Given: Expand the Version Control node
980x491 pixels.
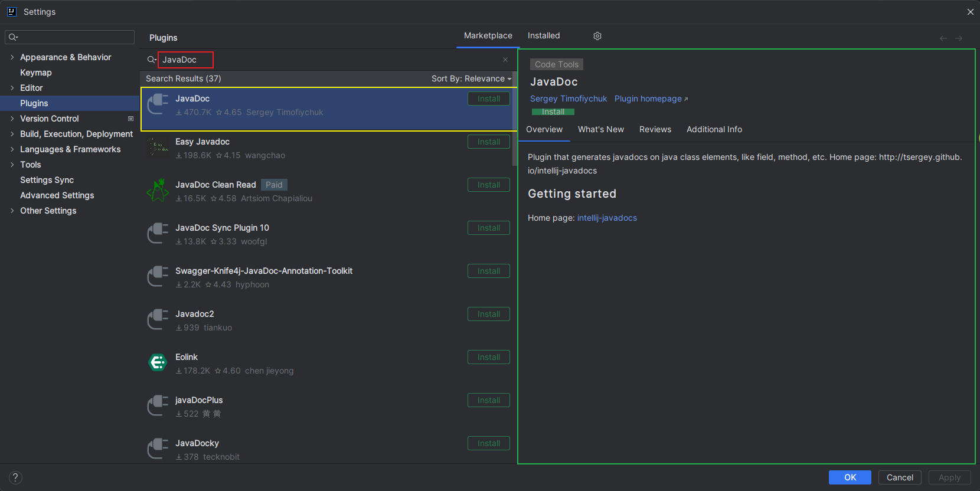Looking at the screenshot, I should 12,119.
